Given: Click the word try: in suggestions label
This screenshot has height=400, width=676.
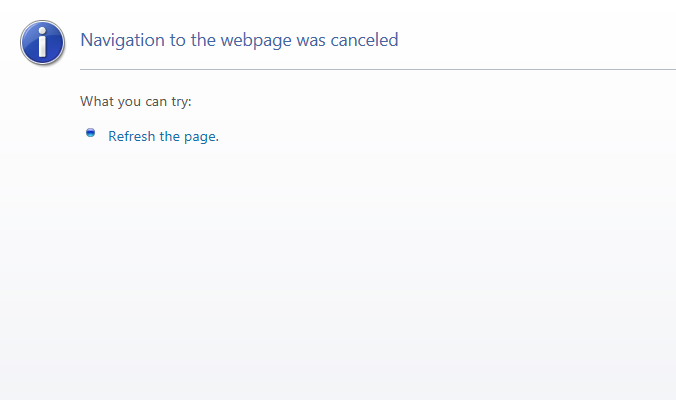Looking at the screenshot, I should (182, 102).
